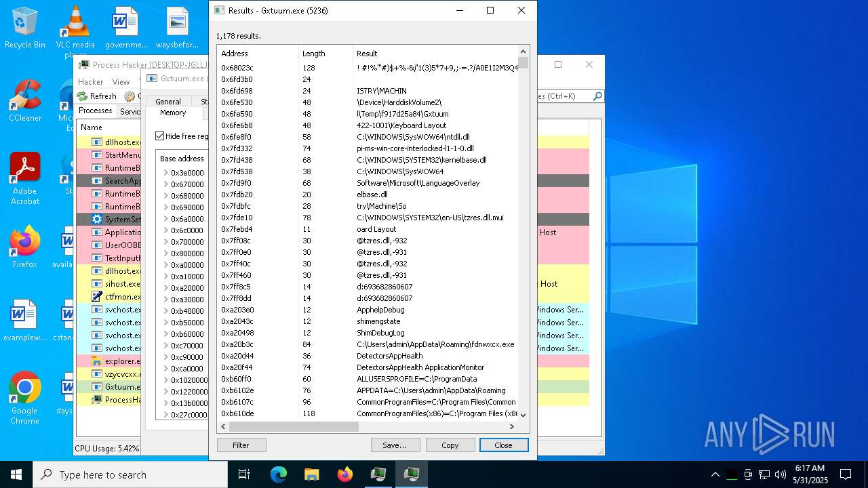Toggle Hide free regions checkbox
Viewport: 868px width, 488px height.
point(160,136)
